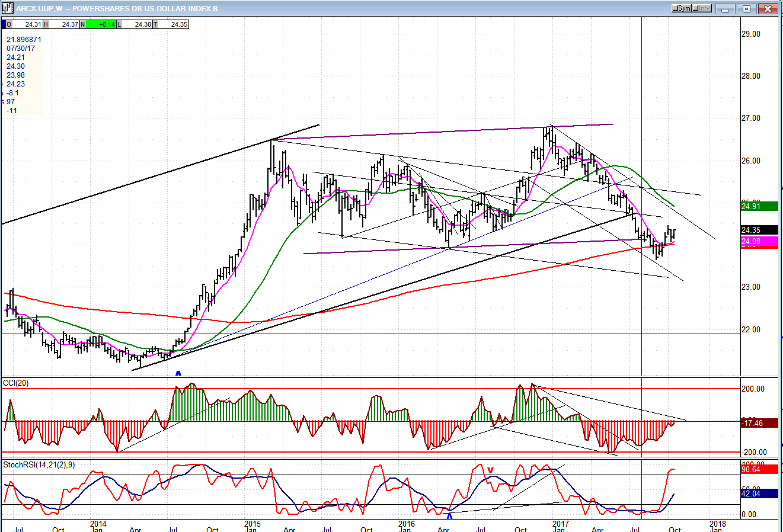Click the magenta 24.08 moving average price tag

point(759,242)
